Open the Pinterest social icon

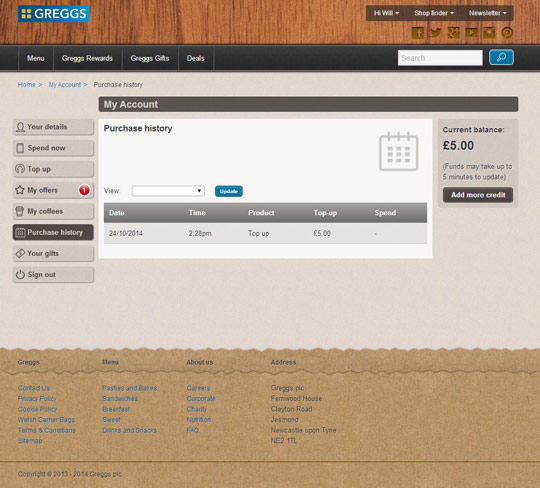click(x=507, y=33)
